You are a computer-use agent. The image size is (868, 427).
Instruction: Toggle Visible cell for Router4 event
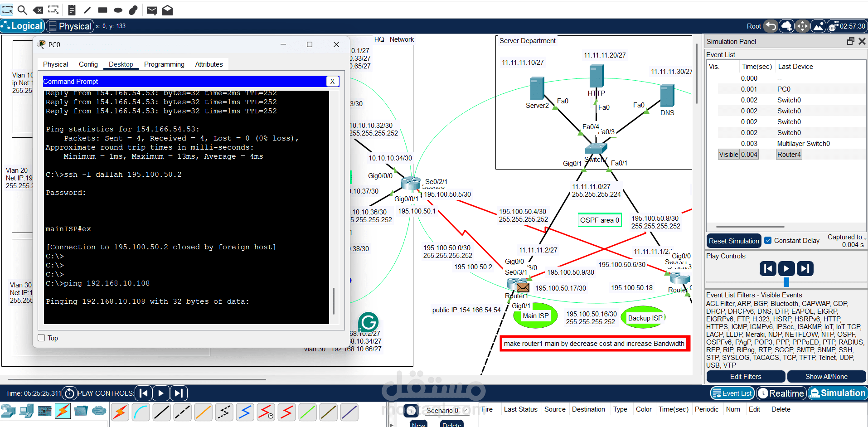click(x=728, y=155)
